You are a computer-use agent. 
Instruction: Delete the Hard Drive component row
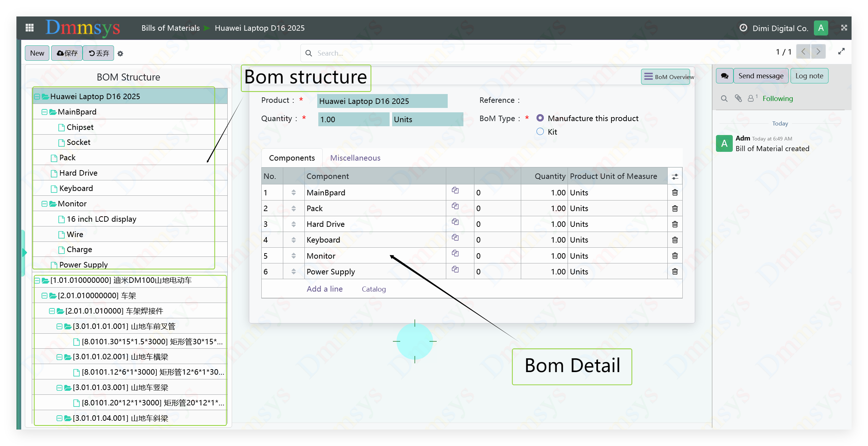click(675, 224)
